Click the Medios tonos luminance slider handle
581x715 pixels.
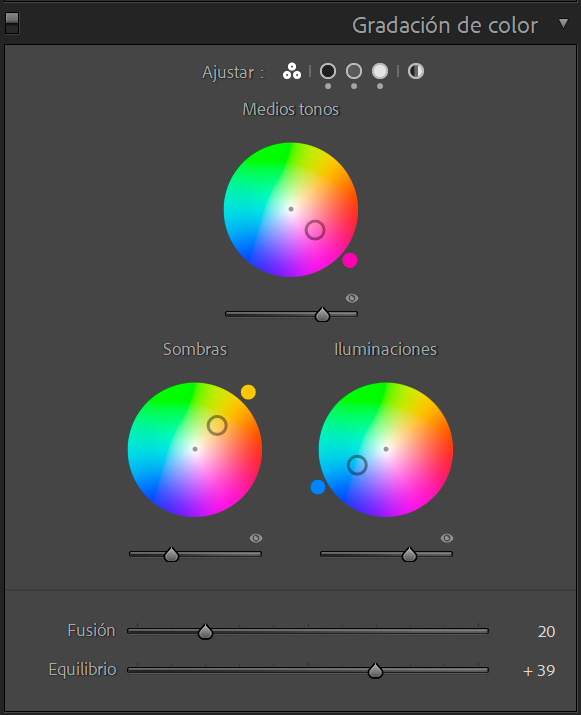[322, 314]
